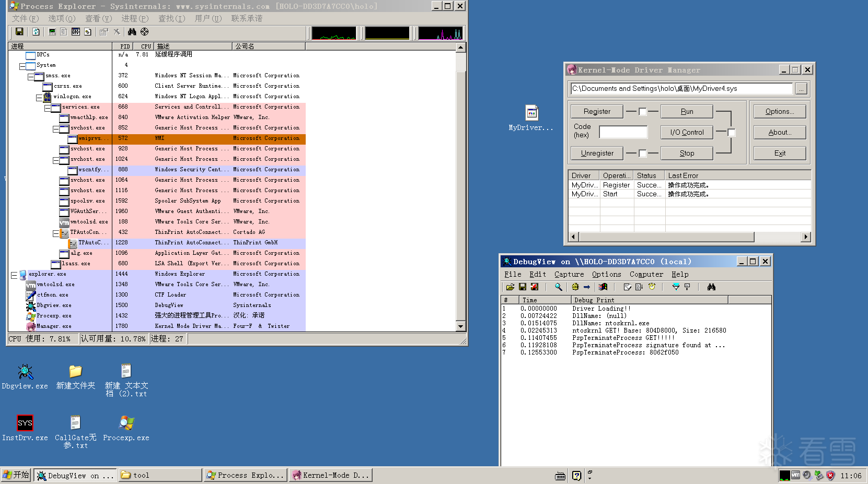Viewport: 868px width, 484px height.
Task: Toggle the process tree view icon in Process Explorer
Action: point(64,32)
